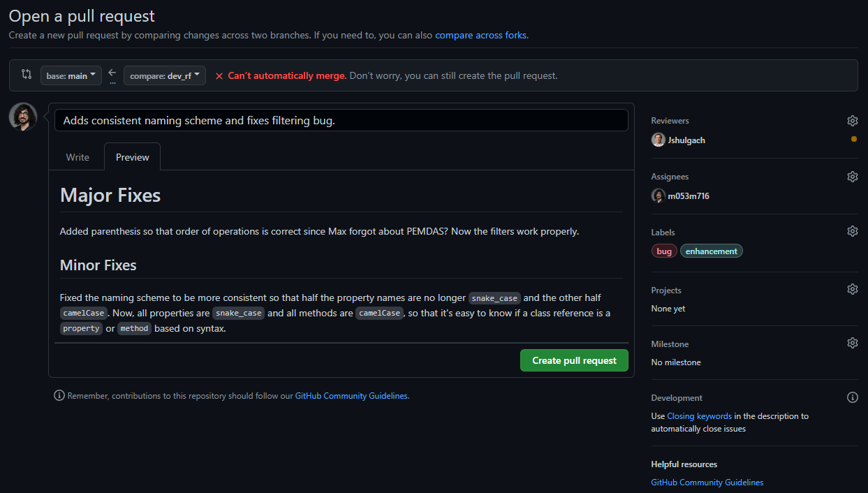Switch to the Write tab
The height and width of the screenshot is (493, 868).
78,157
